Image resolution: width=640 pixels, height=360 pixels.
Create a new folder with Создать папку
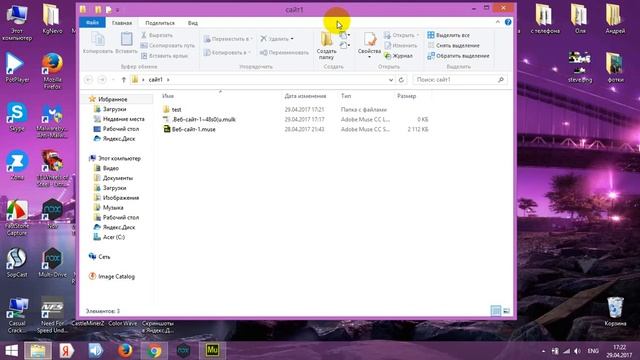tap(326, 46)
